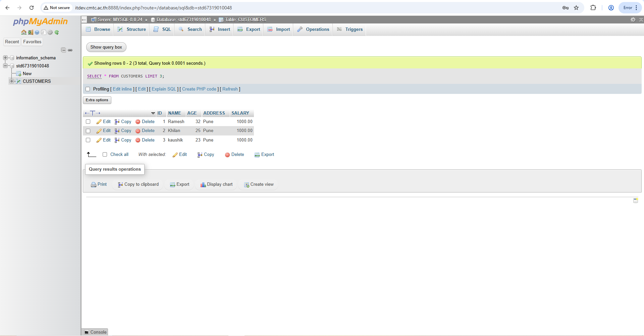Viewport: 644px width, 336px height.
Task: Click the Log out door icon
Action: [x=31, y=33]
